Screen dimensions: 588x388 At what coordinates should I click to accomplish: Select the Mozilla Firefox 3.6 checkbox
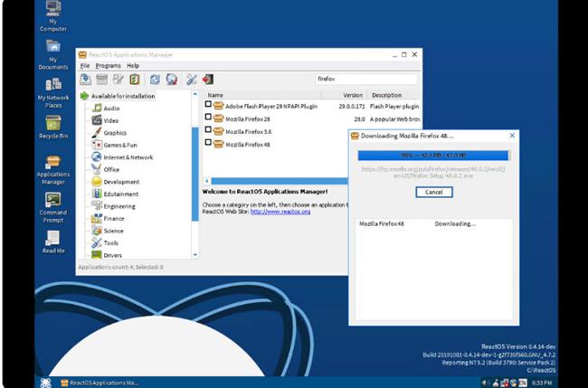[208, 130]
